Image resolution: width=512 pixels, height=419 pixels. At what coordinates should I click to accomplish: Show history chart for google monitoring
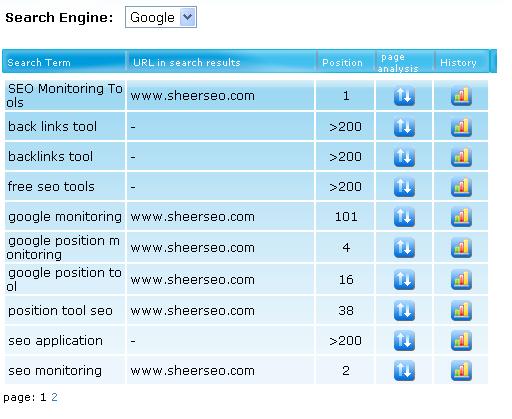click(x=461, y=217)
